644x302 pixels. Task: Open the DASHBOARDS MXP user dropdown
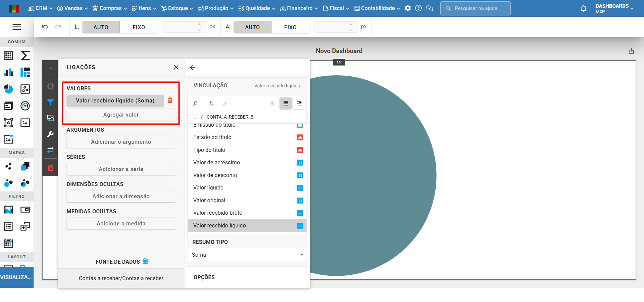(x=614, y=8)
